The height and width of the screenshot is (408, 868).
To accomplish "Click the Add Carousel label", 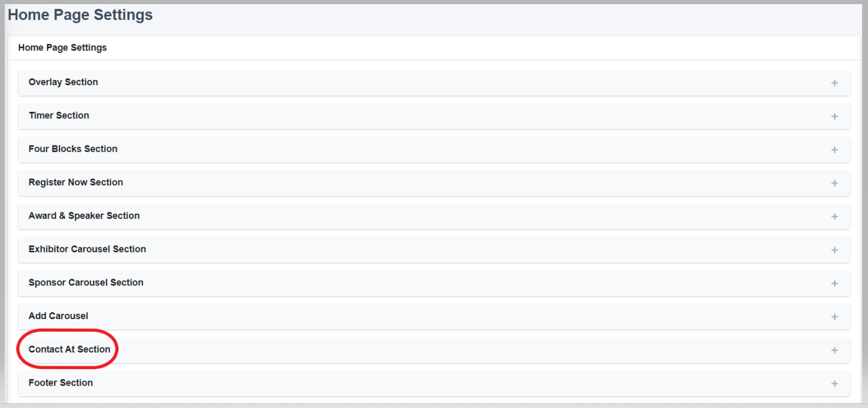I will coord(58,316).
